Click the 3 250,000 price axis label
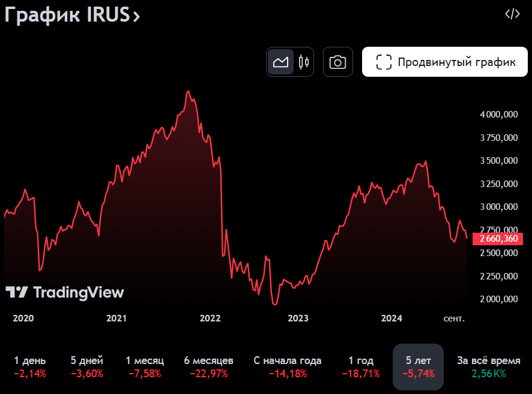 click(x=499, y=184)
